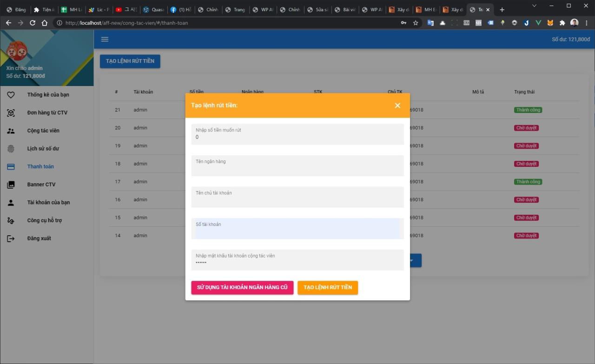The image size is (595, 364).
Task: Open Chrome's three-dot browser menu
Action: (x=587, y=22)
